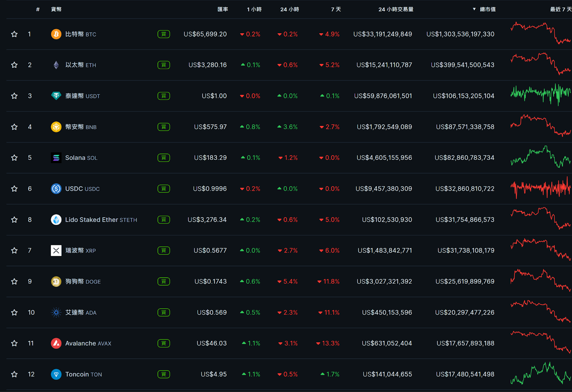Click the buy button for USDC
The image size is (572, 392).
[164, 188]
